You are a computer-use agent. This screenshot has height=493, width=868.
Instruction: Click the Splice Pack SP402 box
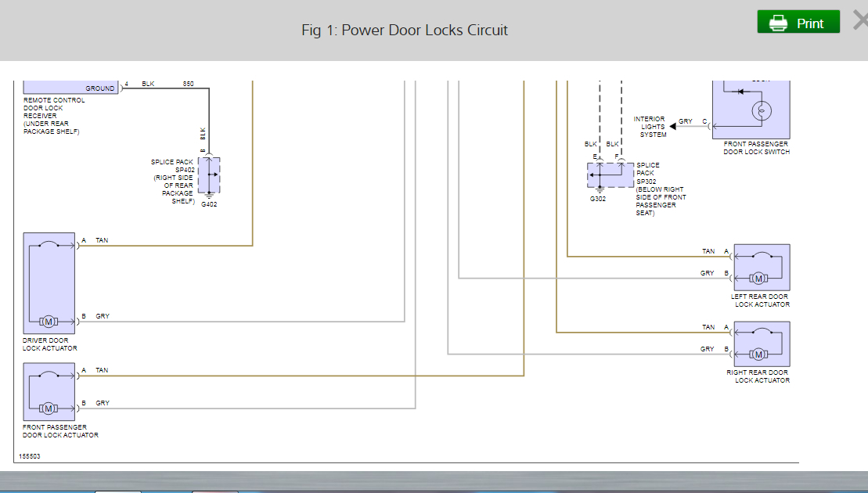coord(209,175)
